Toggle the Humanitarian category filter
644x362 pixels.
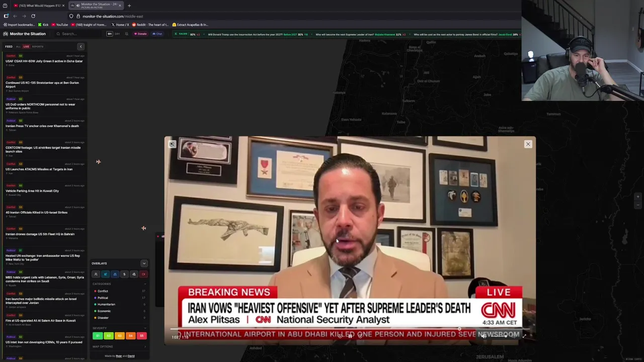tap(119, 304)
